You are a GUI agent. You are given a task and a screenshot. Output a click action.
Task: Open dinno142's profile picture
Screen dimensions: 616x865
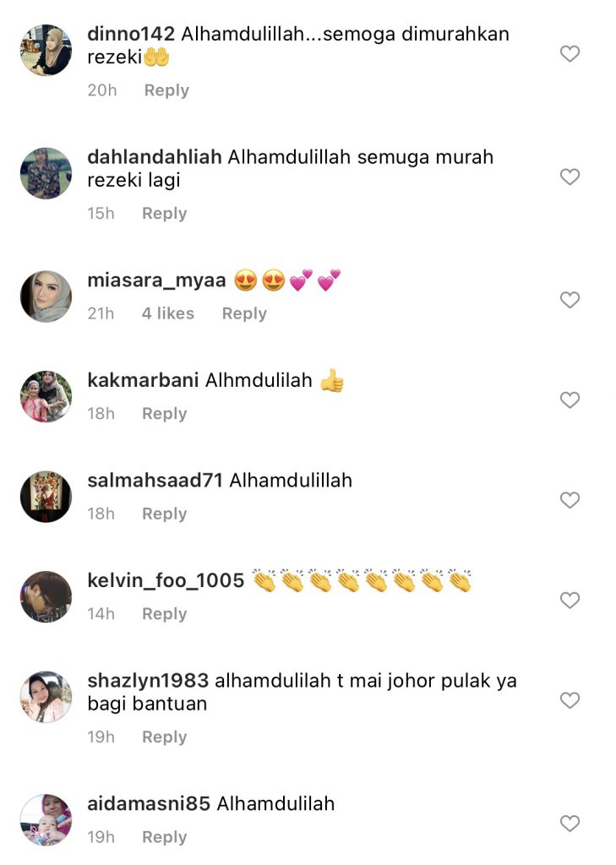point(46,50)
